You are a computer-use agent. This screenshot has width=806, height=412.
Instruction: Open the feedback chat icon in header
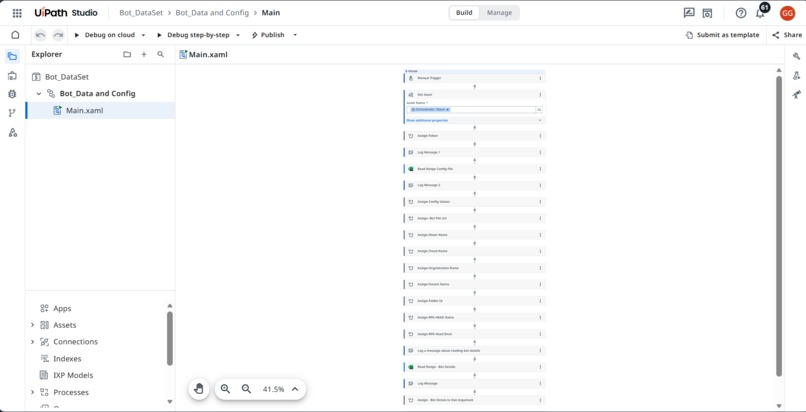click(x=689, y=13)
